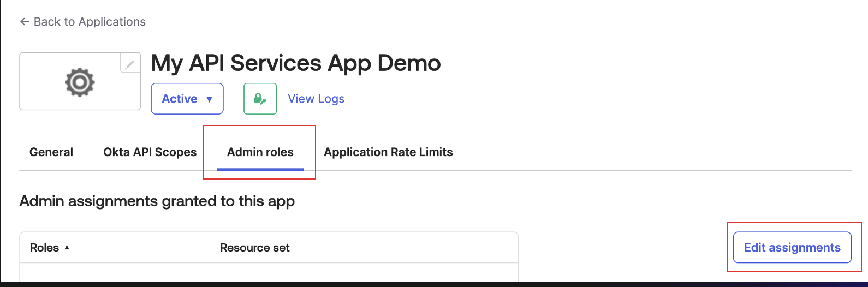The width and height of the screenshot is (868, 287).
Task: Select the Admin roles tab
Action: click(x=260, y=152)
